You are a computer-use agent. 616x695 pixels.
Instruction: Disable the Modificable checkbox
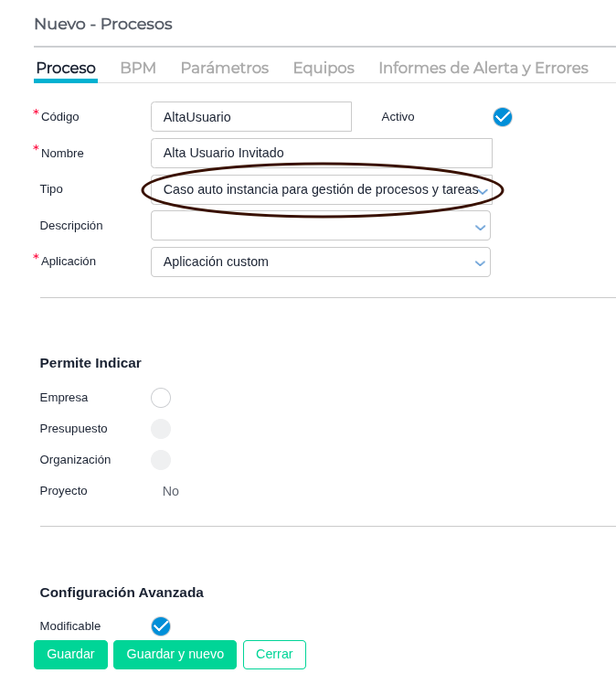[x=161, y=626]
